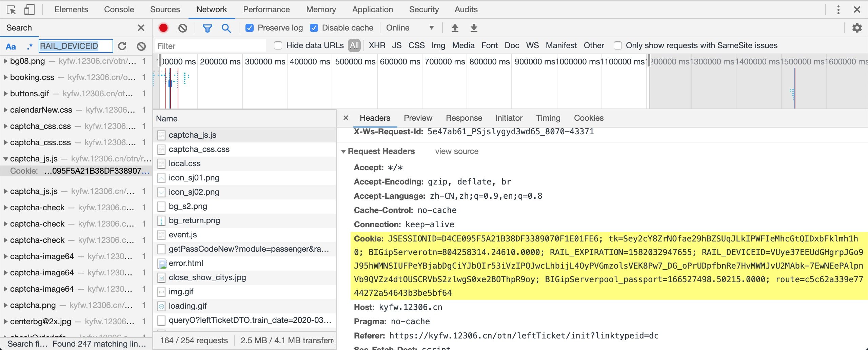Click inside the Filter input field
Image resolution: width=868 pixels, height=350 pixels.
pos(210,46)
